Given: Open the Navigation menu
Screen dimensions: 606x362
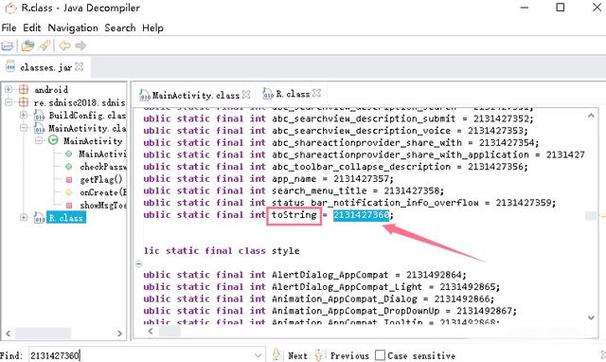Looking at the screenshot, I should pos(73,28).
